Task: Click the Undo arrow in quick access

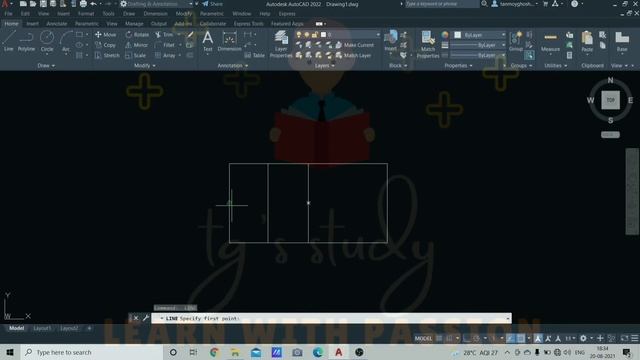Action: point(93,4)
